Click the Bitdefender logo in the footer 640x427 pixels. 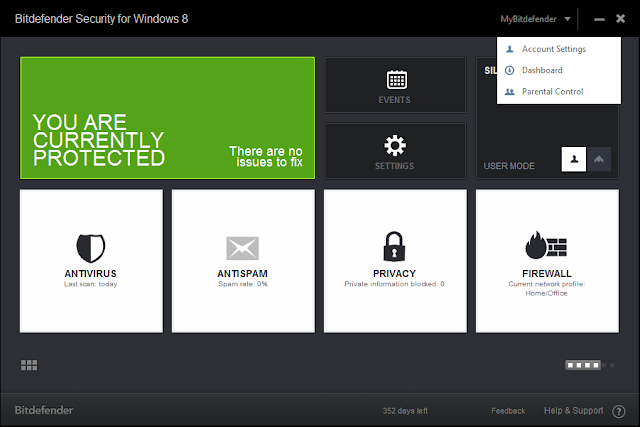click(44, 410)
